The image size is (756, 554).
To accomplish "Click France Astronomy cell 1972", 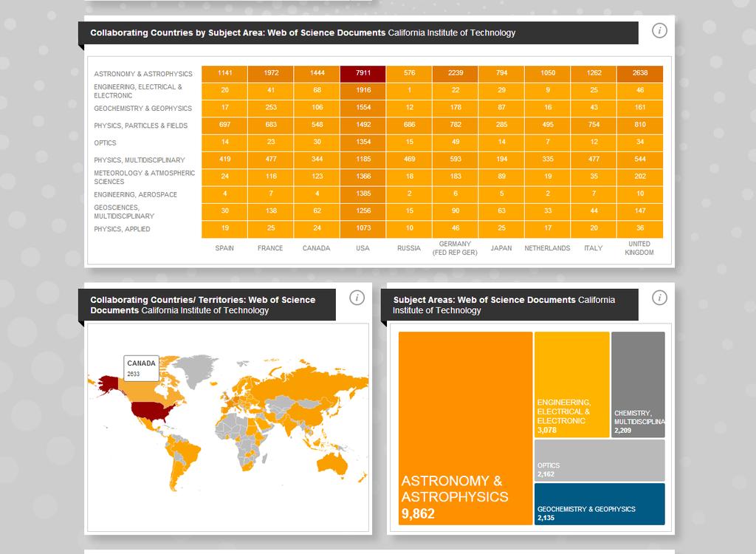I will (x=271, y=74).
